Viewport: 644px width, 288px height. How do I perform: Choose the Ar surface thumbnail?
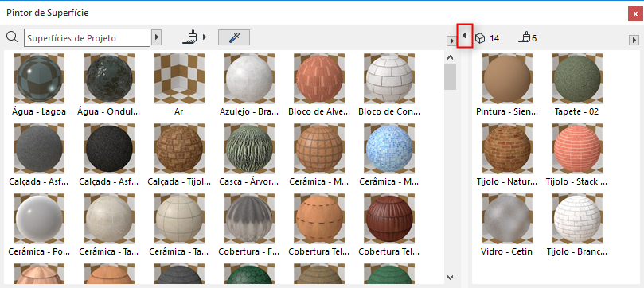[x=178, y=85]
